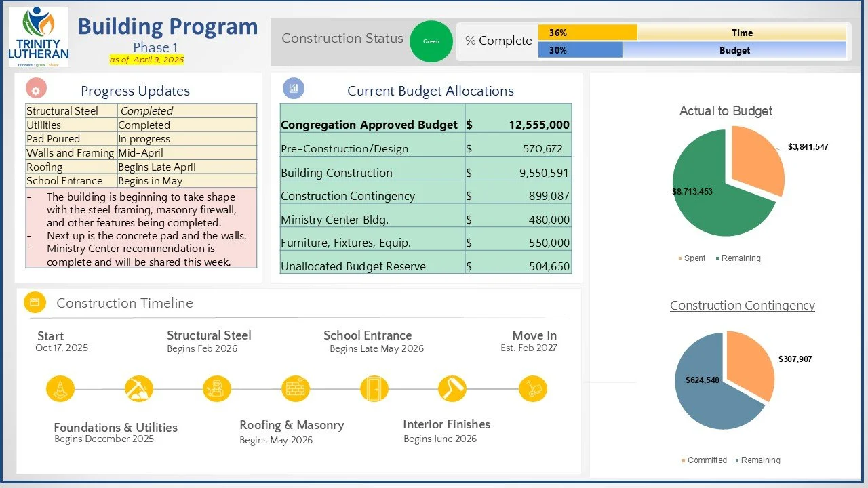This screenshot has height=488, width=868.
Task: Select the pickaxe Foundations & Utilities icon
Action: [x=138, y=388]
